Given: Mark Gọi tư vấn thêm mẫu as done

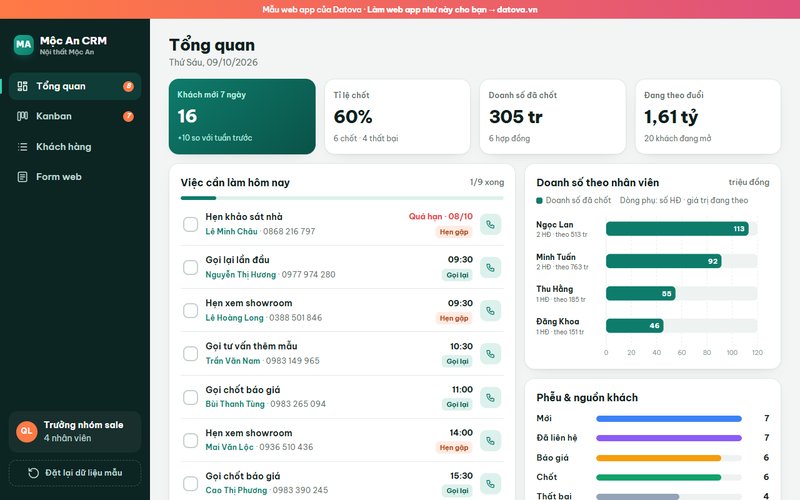Looking at the screenshot, I should pyautogui.click(x=191, y=354).
